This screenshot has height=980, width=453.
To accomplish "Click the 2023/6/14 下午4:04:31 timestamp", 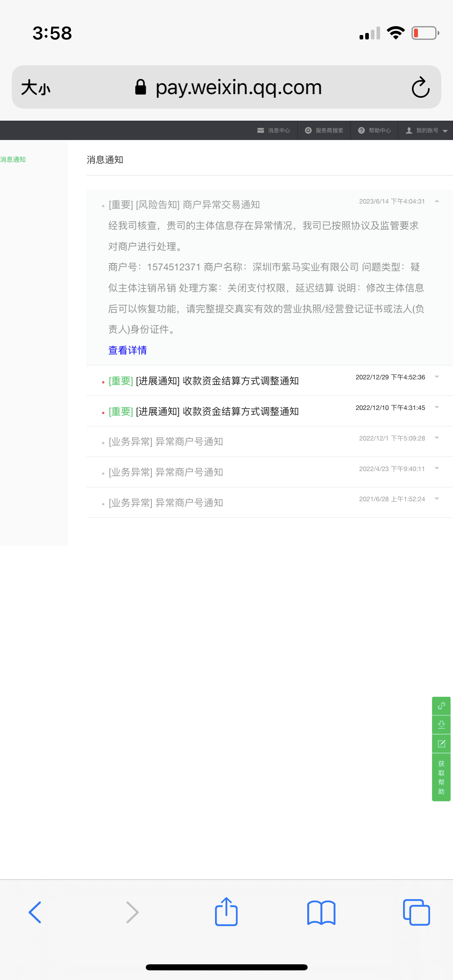I will pos(392,201).
